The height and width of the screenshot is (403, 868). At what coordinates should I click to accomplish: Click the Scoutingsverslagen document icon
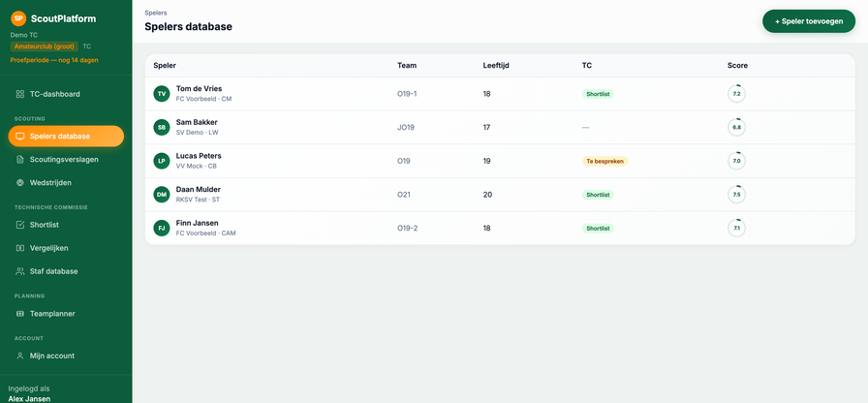20,160
